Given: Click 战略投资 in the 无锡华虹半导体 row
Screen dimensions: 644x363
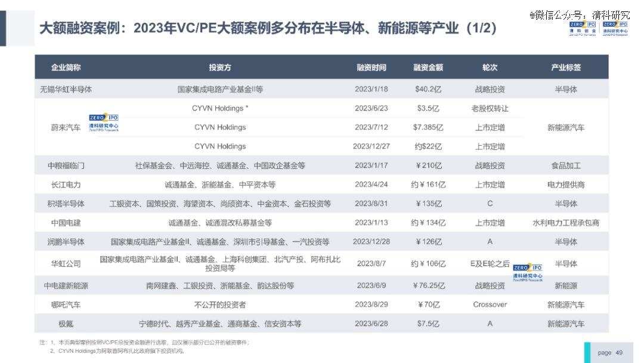Looking at the screenshot, I should (490, 89).
